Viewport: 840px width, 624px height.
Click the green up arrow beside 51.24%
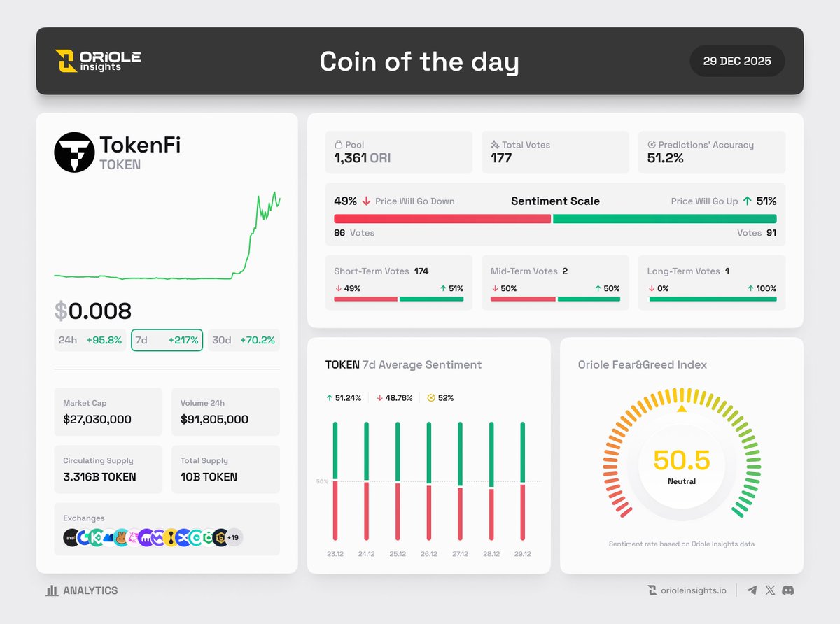tap(329, 398)
